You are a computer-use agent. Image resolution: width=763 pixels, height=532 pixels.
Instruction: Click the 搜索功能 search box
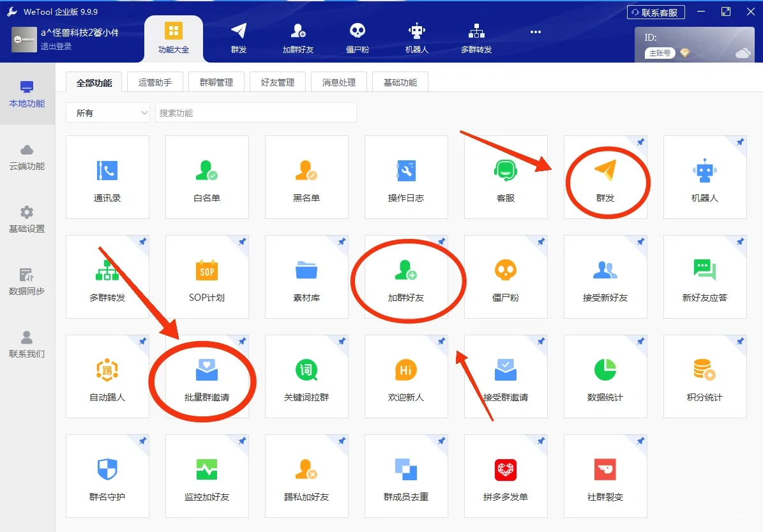(255, 112)
